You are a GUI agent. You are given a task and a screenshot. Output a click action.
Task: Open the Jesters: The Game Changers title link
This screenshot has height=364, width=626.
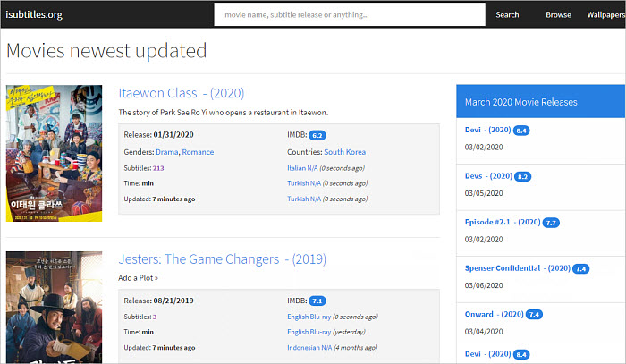point(222,259)
